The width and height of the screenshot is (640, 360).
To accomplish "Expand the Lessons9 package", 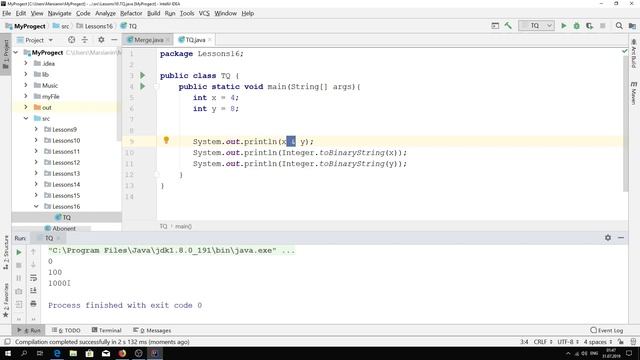I will 36,129.
